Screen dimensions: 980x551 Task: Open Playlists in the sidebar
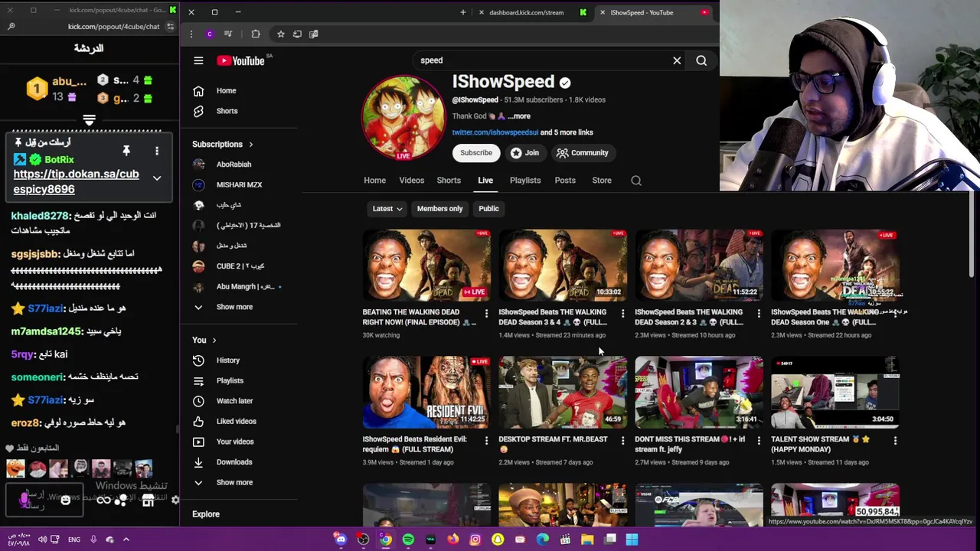tap(230, 380)
